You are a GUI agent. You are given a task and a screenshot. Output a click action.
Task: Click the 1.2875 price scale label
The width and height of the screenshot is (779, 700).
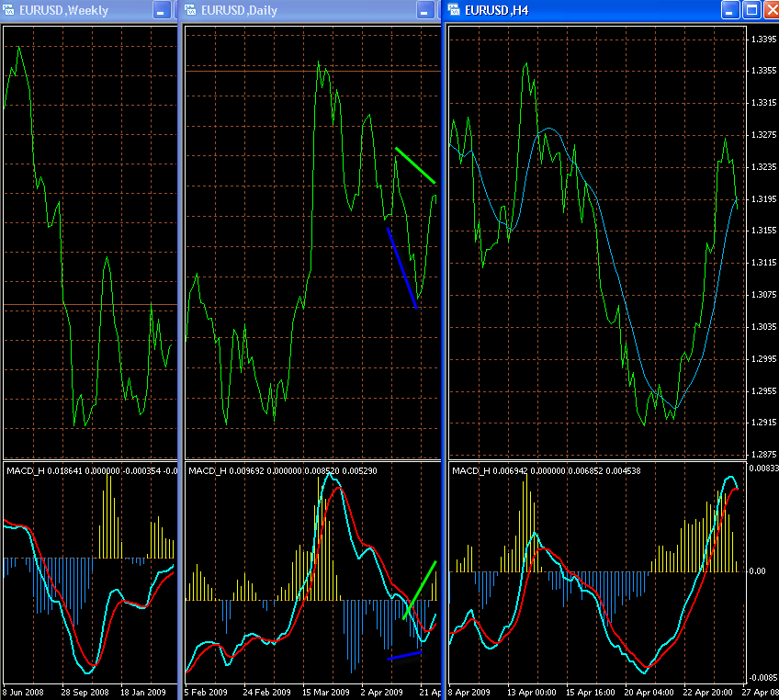click(x=764, y=454)
